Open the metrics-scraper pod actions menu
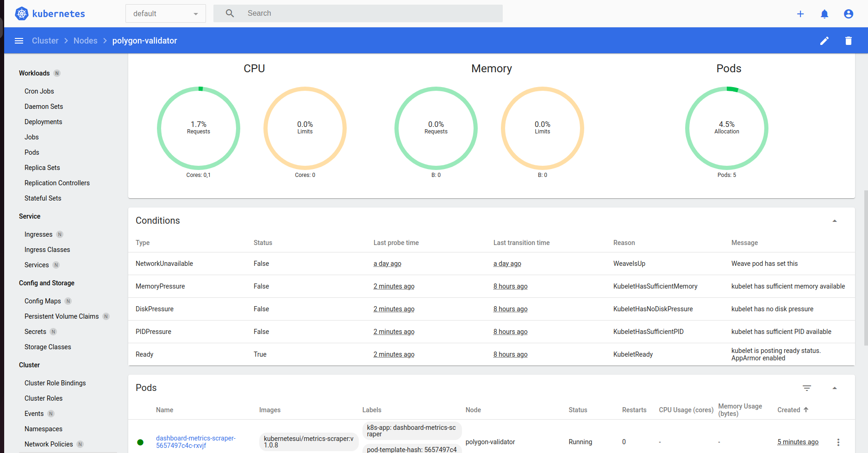868x453 pixels. (x=838, y=442)
